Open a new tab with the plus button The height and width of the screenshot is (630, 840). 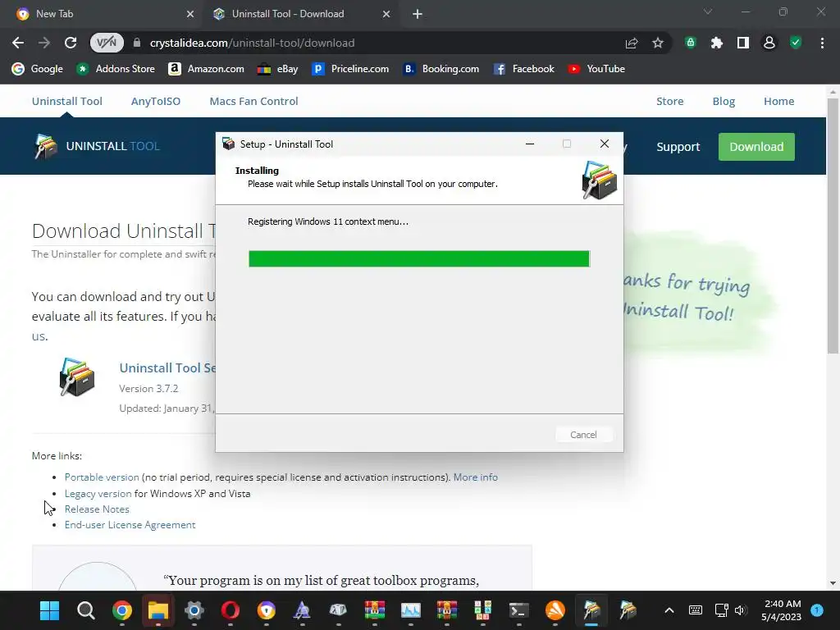pos(418,14)
